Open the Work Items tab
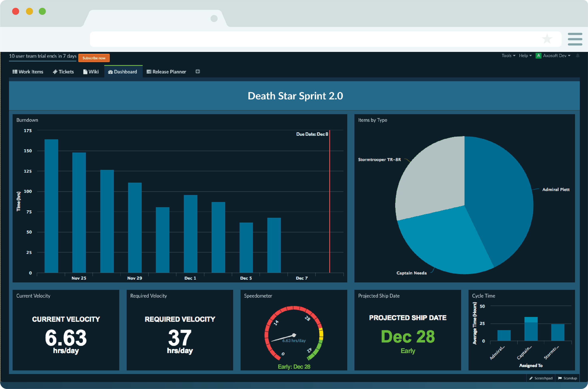Screen dimensions: 588x389 click(28, 72)
